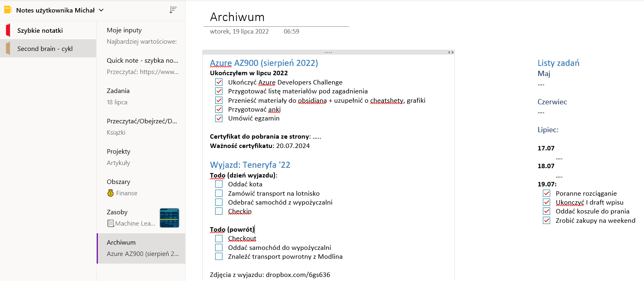Select the Second brain - cykl section
Screen dimensions: 644x281
click(x=48, y=49)
